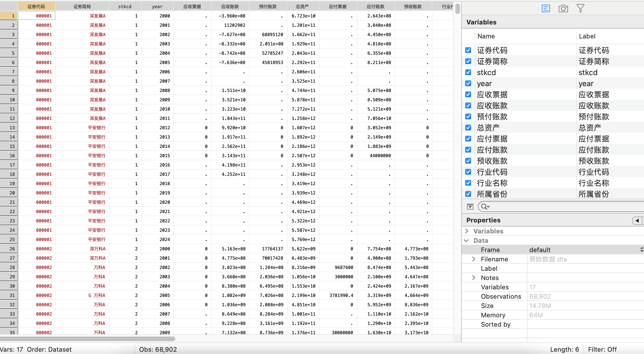
Task: Click the magnifier search dropdown icon
Action: (485, 207)
